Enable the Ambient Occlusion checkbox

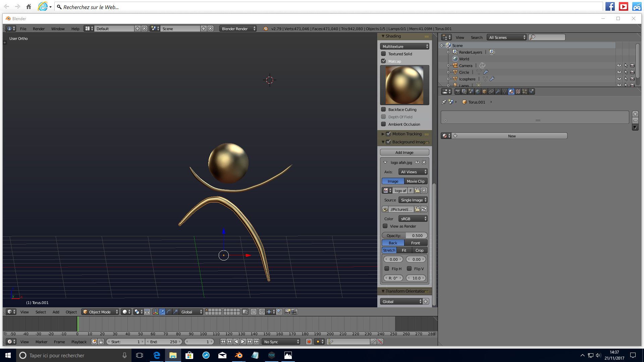[384, 124]
